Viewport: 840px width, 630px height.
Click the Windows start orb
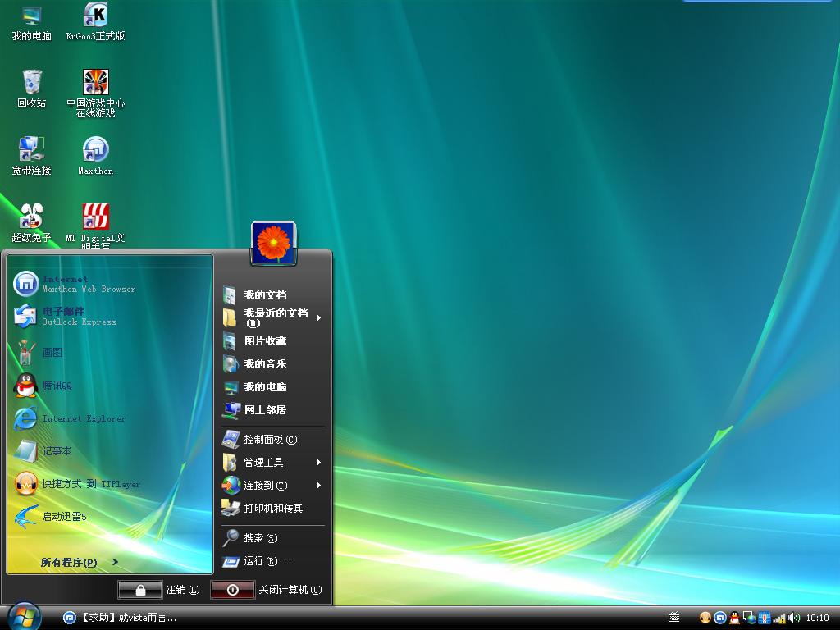coord(25,616)
